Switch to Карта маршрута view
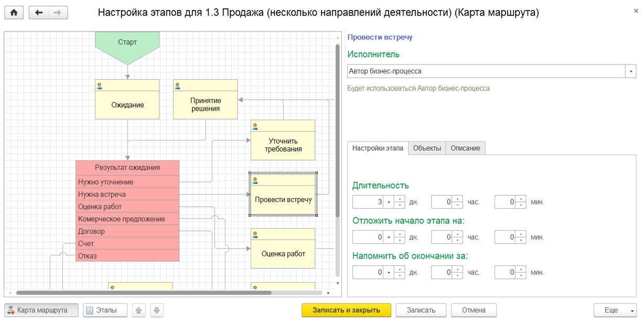Viewport: 644px width, 324px height. [41, 310]
